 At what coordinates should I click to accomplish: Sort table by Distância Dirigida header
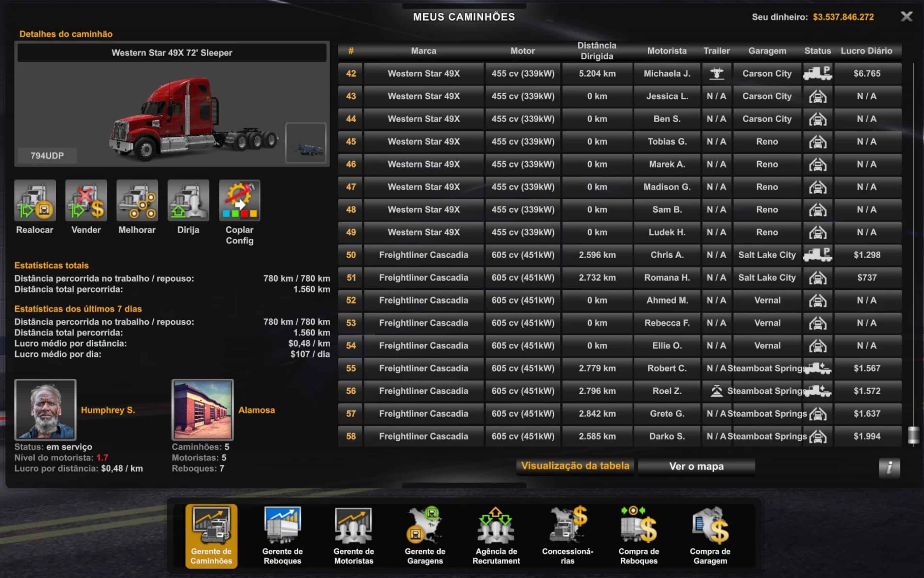[x=596, y=51]
